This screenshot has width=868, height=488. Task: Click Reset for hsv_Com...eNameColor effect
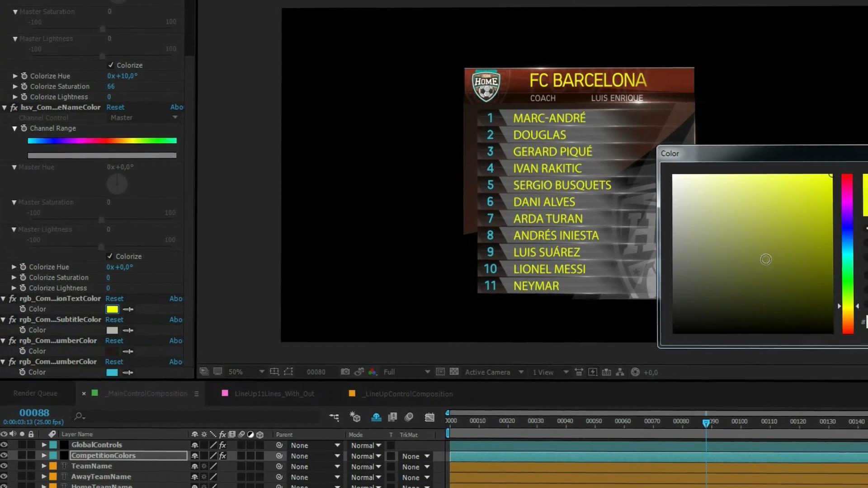(x=115, y=107)
